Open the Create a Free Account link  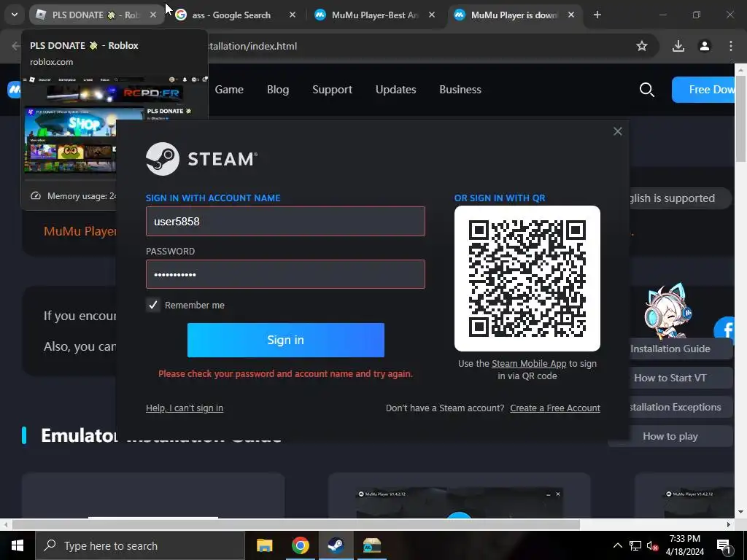coord(555,408)
